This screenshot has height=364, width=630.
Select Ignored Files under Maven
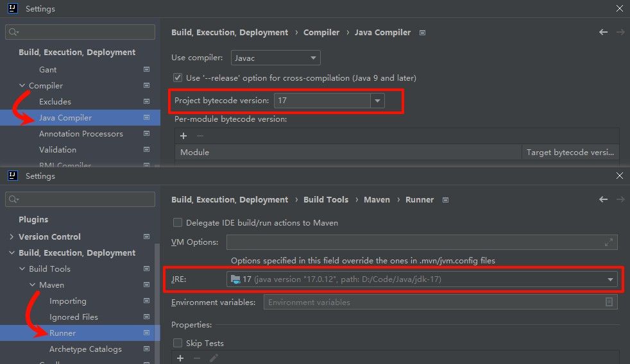[x=74, y=317]
